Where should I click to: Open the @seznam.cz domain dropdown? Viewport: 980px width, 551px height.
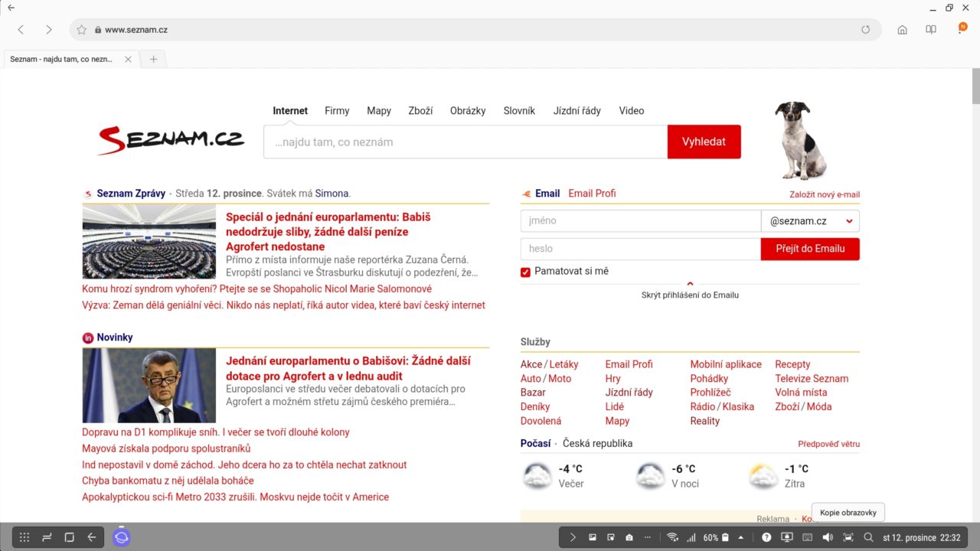[x=810, y=221]
